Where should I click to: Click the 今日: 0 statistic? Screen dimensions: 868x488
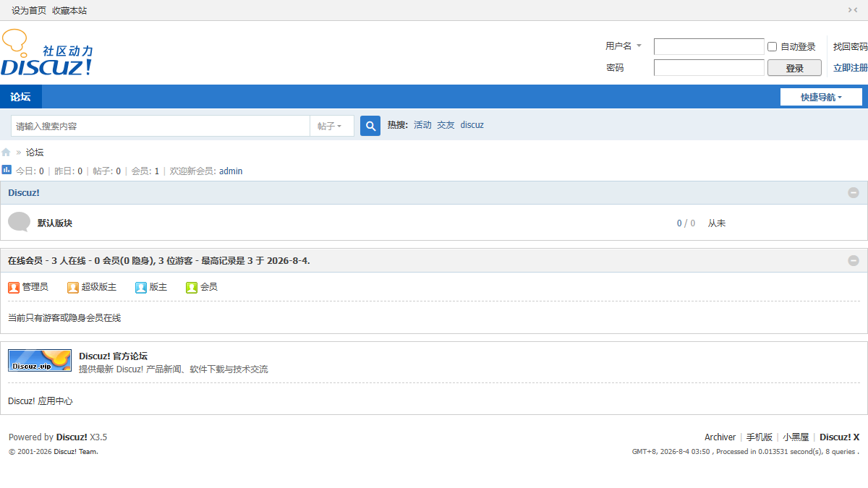tap(30, 171)
